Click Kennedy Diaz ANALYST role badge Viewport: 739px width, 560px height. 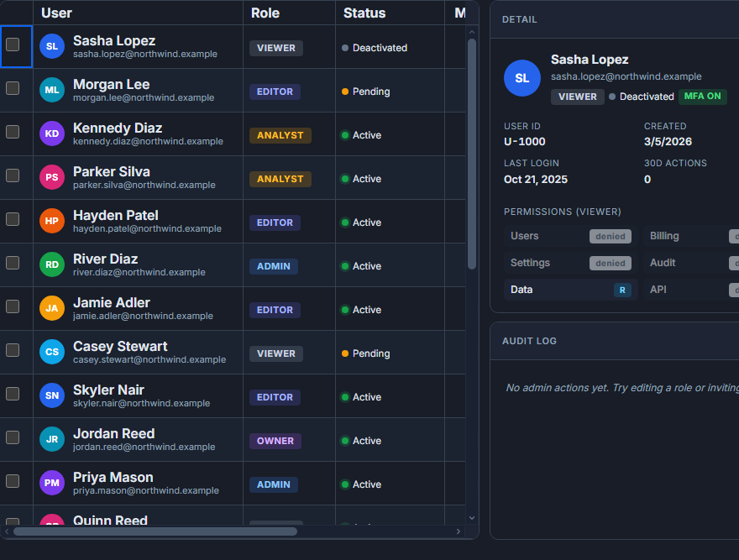point(280,135)
